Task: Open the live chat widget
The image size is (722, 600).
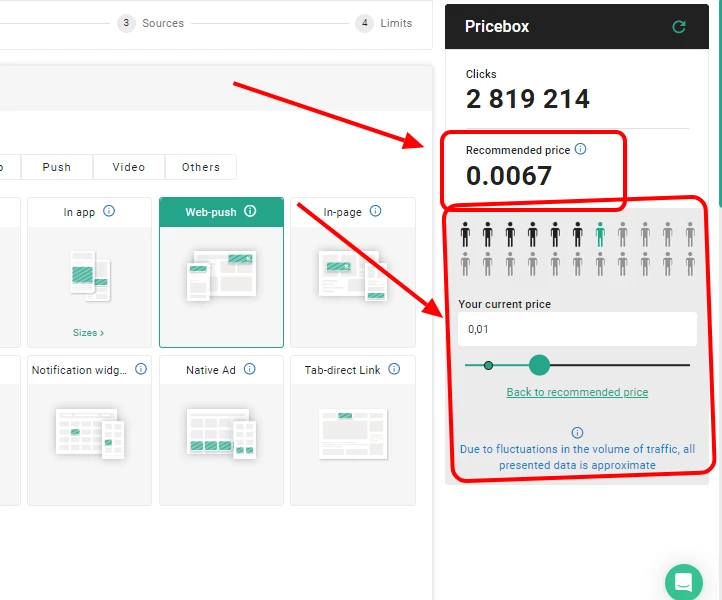Action: (684, 582)
